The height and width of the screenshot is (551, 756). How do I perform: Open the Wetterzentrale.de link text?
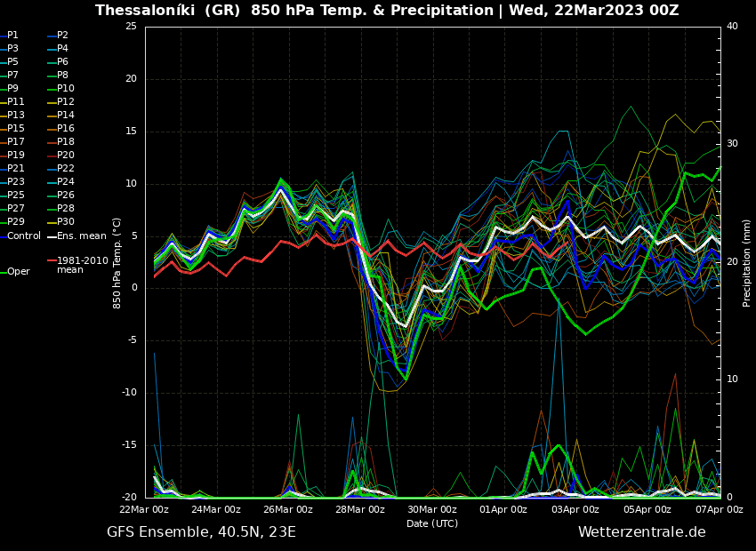641,532
